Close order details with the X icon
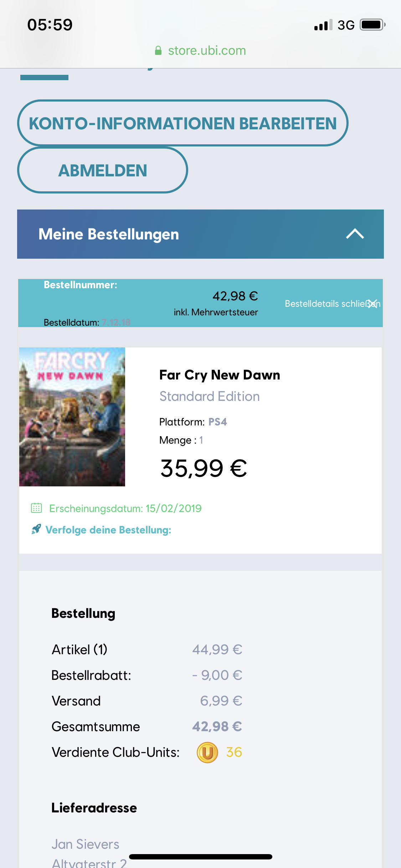 (x=372, y=304)
